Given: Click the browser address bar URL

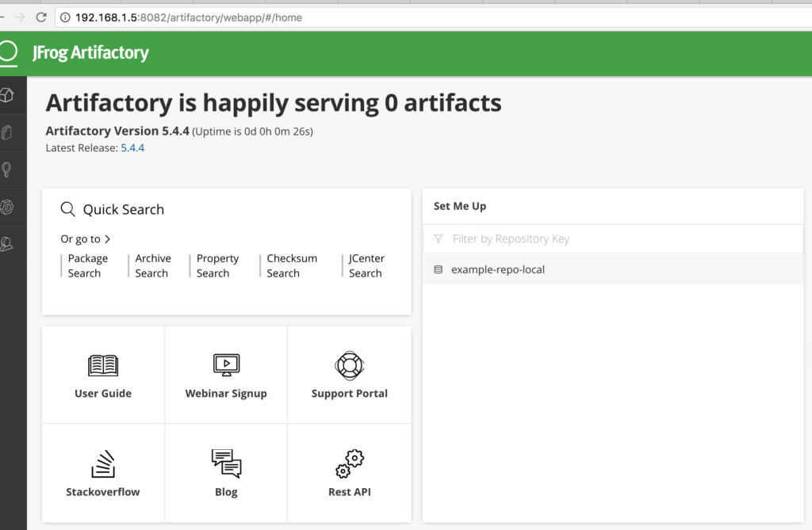Looking at the screenshot, I should tap(189, 17).
